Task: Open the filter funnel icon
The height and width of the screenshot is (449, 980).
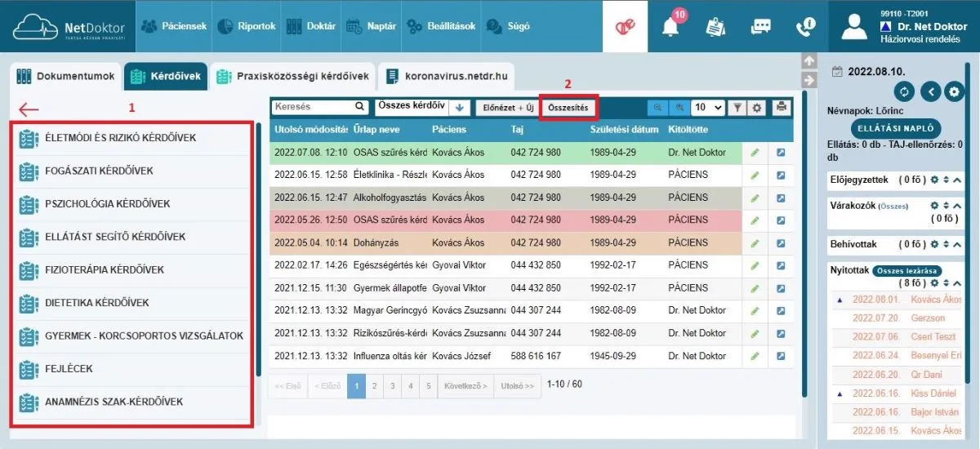Action: [x=737, y=107]
